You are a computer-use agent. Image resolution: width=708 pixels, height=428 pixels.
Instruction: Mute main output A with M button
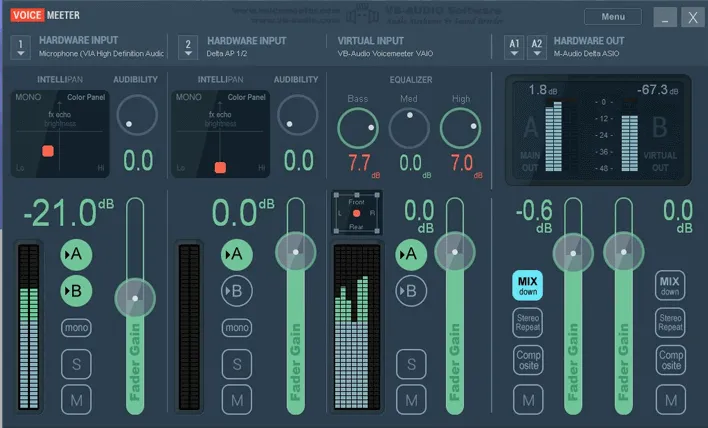[528, 400]
